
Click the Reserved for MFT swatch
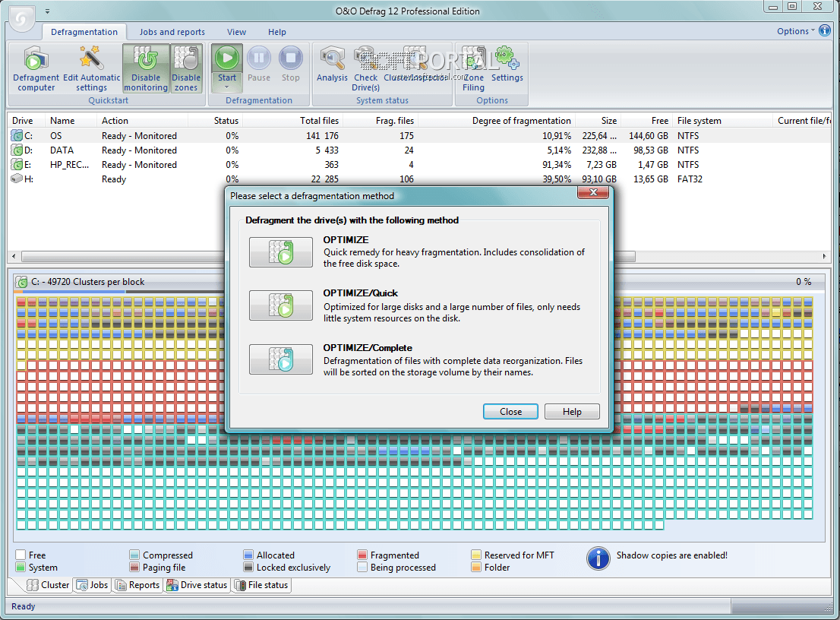click(476, 555)
